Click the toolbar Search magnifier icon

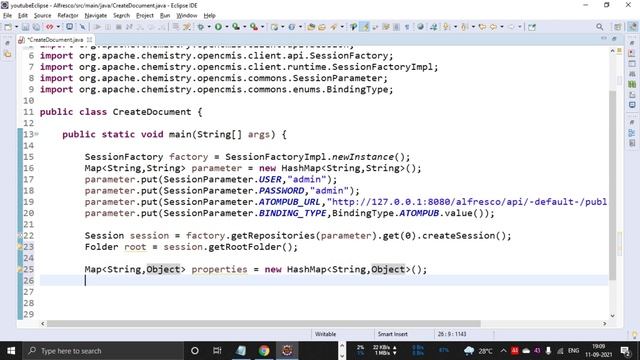click(600, 27)
